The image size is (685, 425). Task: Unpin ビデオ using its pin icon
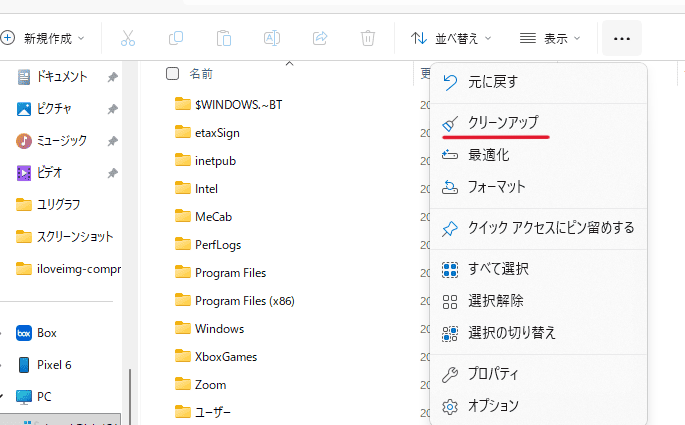(113, 173)
